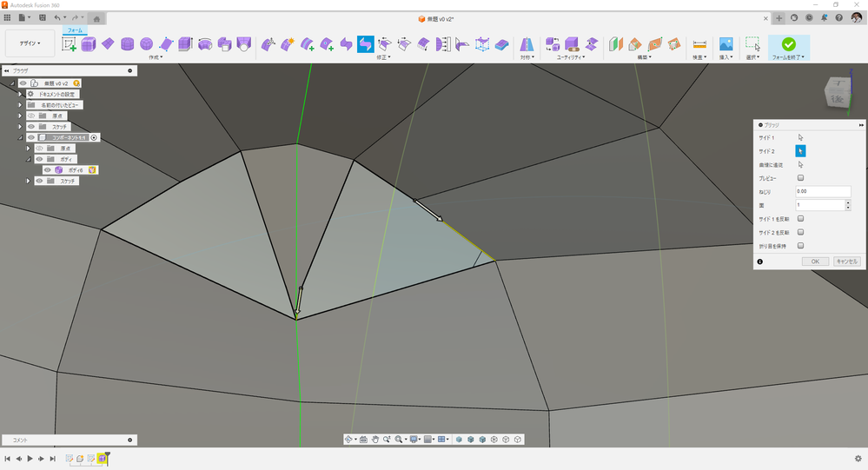The image size is (868, 470).
Task: Open the 構築 dropdown menu
Action: click(644, 57)
